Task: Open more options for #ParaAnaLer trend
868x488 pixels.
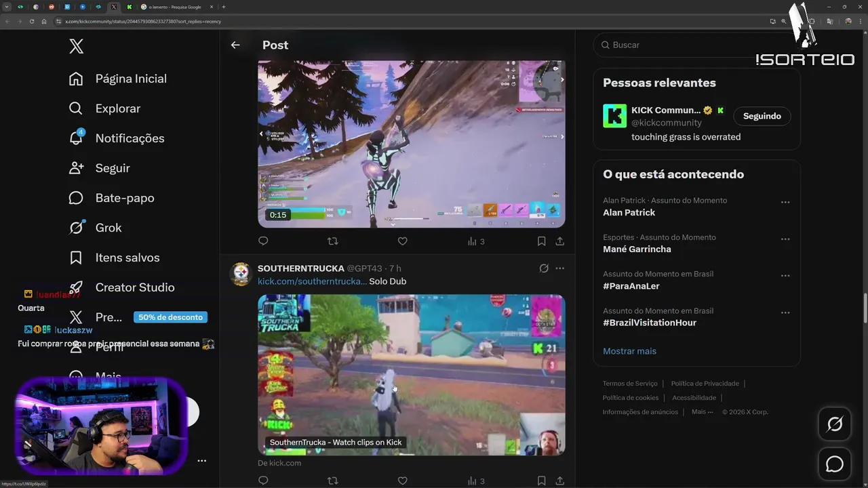Action: [x=785, y=275]
